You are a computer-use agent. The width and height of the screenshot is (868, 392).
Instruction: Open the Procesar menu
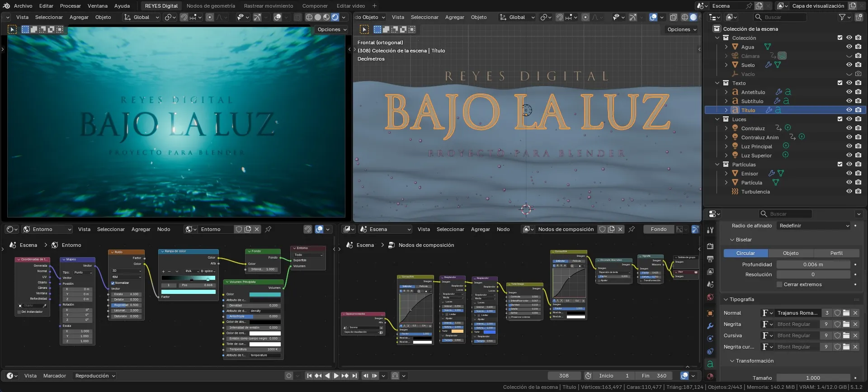pyautogui.click(x=71, y=6)
